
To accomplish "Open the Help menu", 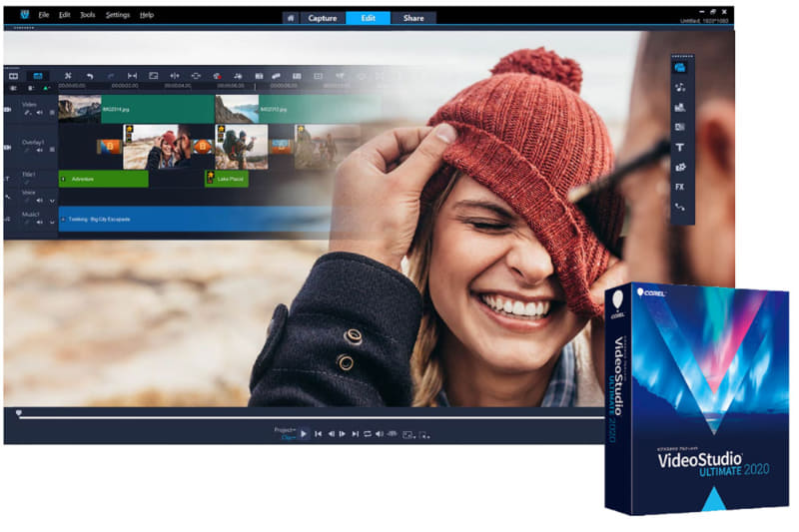I will [147, 15].
